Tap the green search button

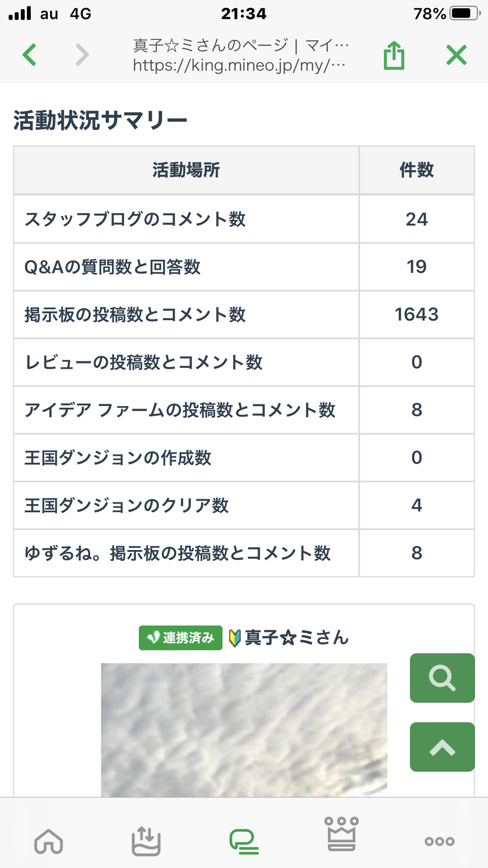(x=442, y=678)
